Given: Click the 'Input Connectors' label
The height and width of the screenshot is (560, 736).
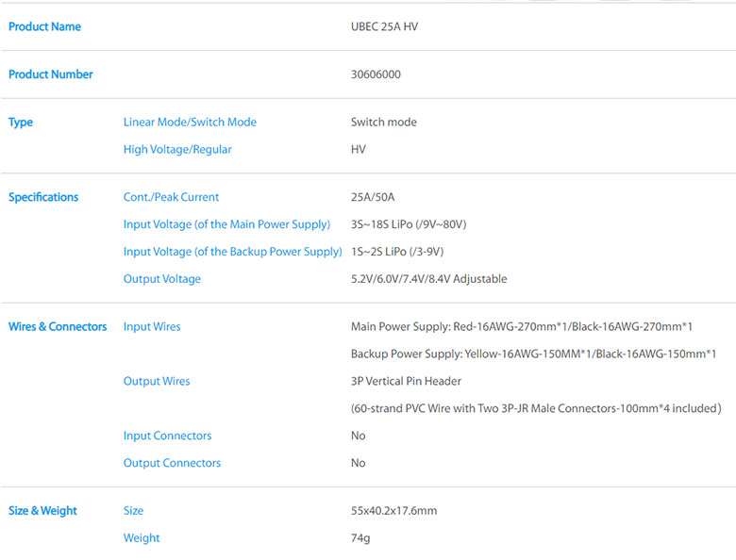Looking at the screenshot, I should [168, 436].
